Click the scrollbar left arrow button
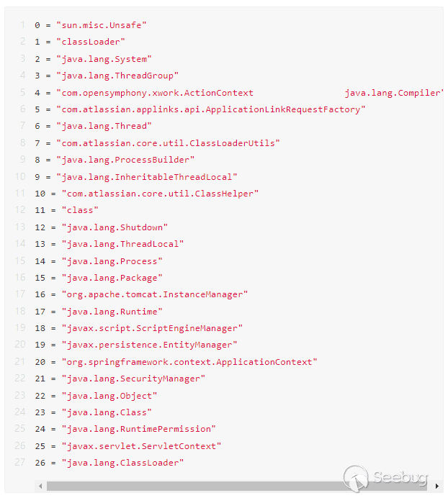Image resolution: width=448 pixels, height=498 pixels. (40, 486)
